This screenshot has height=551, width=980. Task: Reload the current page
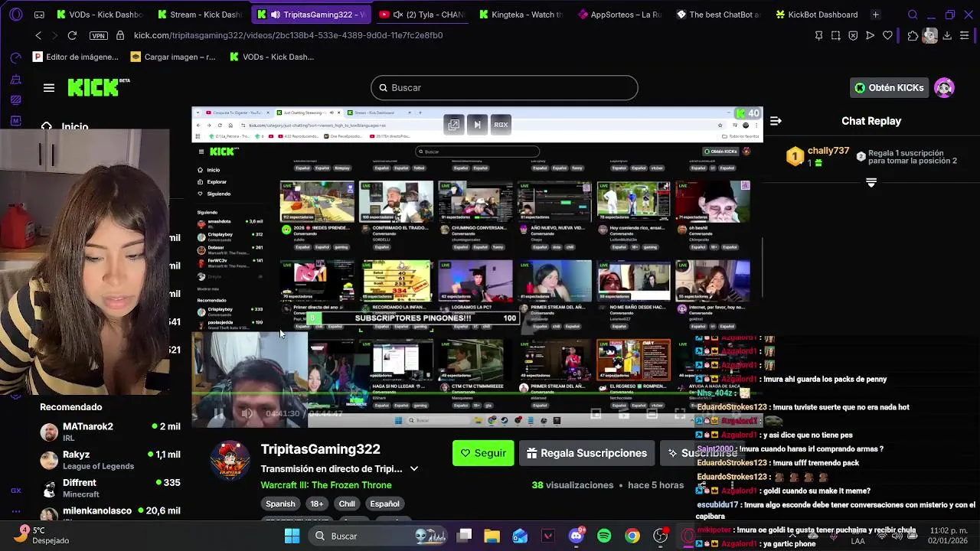(x=72, y=35)
